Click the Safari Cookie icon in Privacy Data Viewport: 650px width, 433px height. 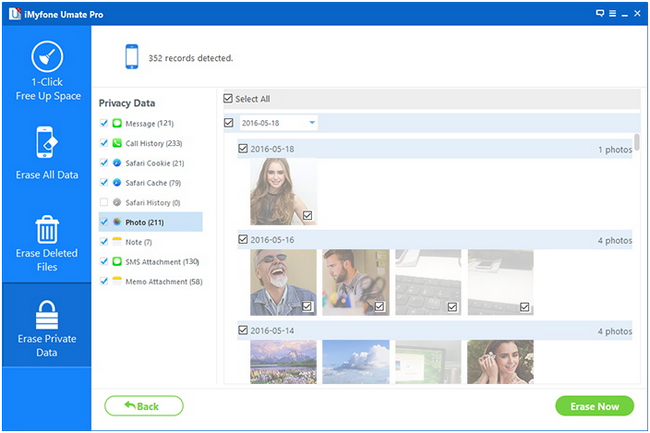point(117,163)
